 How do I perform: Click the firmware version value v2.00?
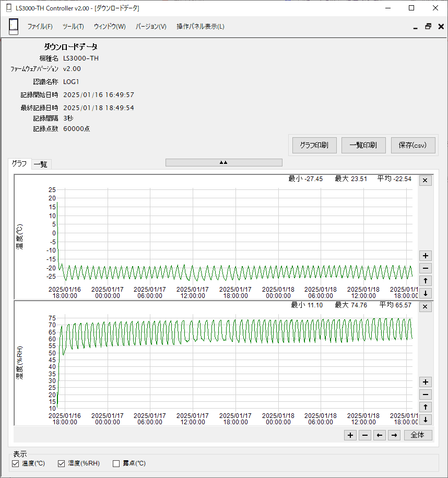click(x=72, y=69)
